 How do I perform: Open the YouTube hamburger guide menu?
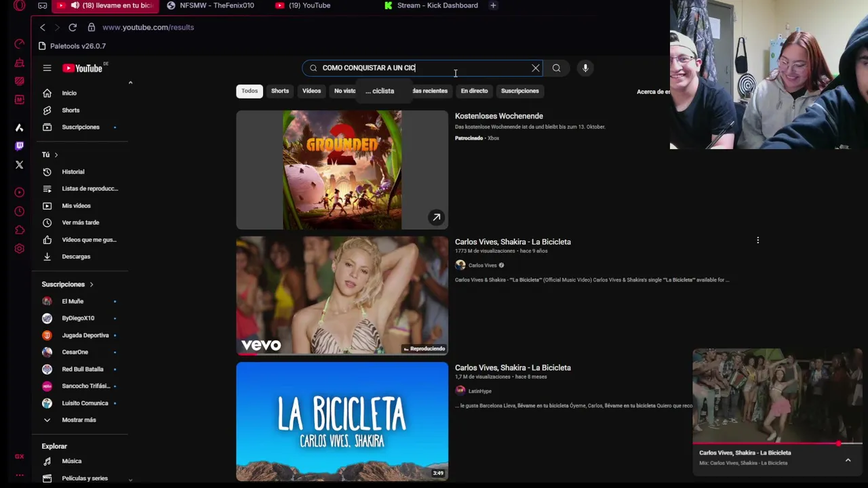click(47, 68)
